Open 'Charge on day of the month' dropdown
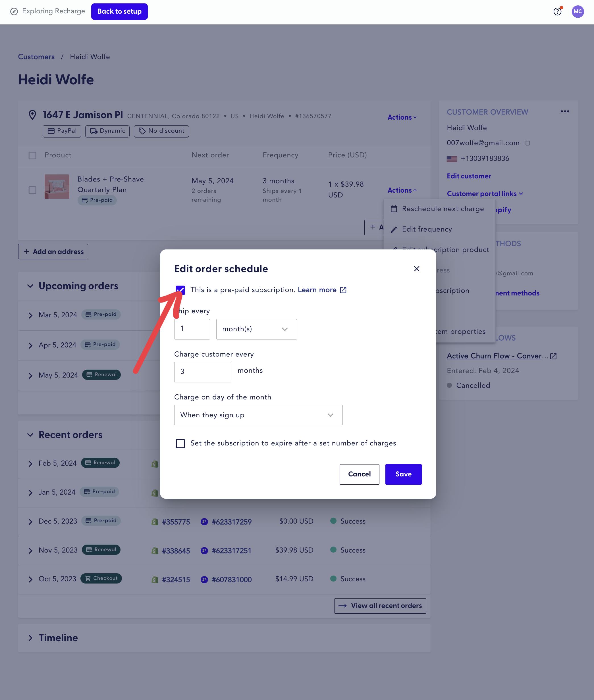The height and width of the screenshot is (700, 594). coord(258,415)
